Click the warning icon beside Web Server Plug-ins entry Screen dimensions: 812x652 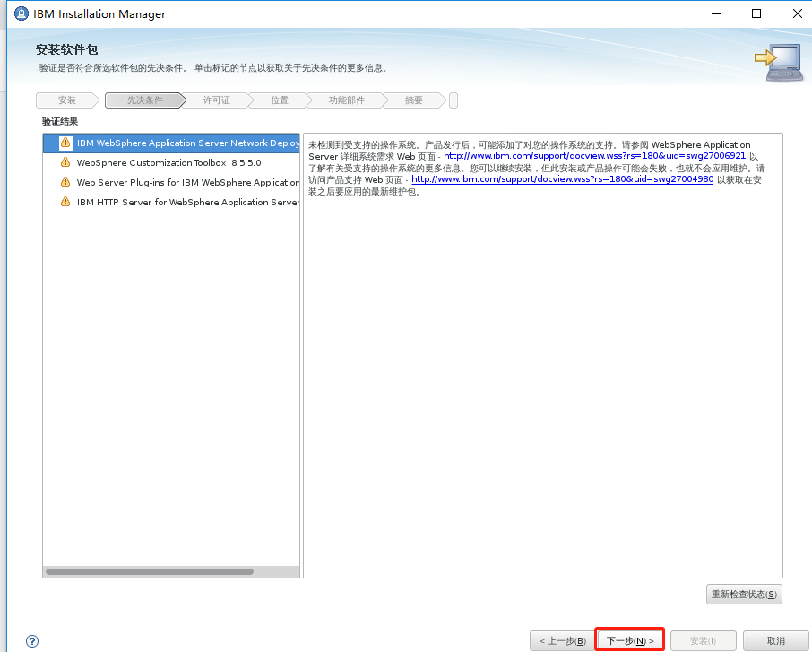65,182
